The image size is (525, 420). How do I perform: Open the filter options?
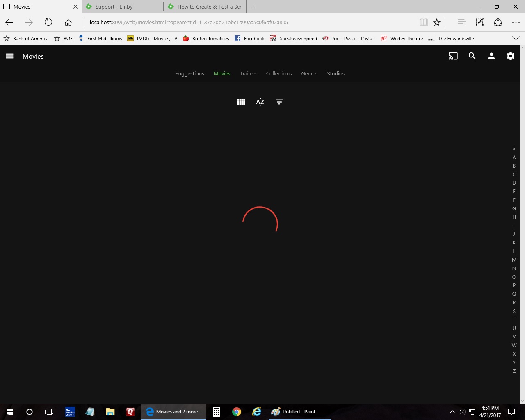[279, 102]
